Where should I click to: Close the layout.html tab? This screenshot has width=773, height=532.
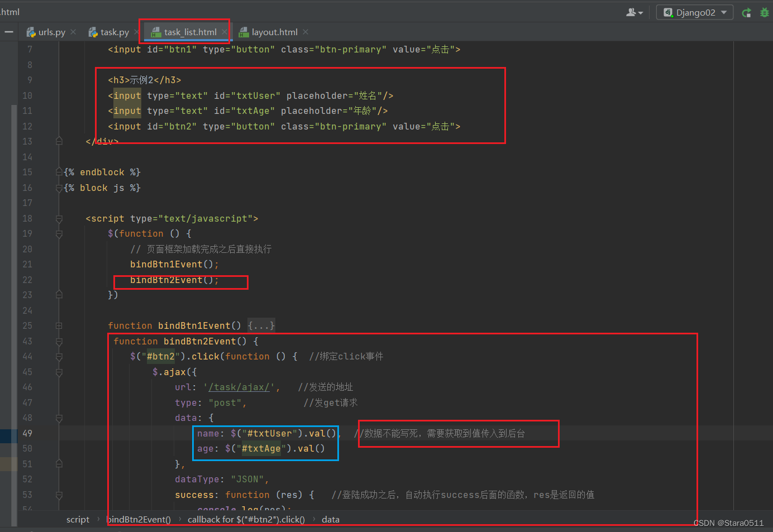tap(306, 32)
